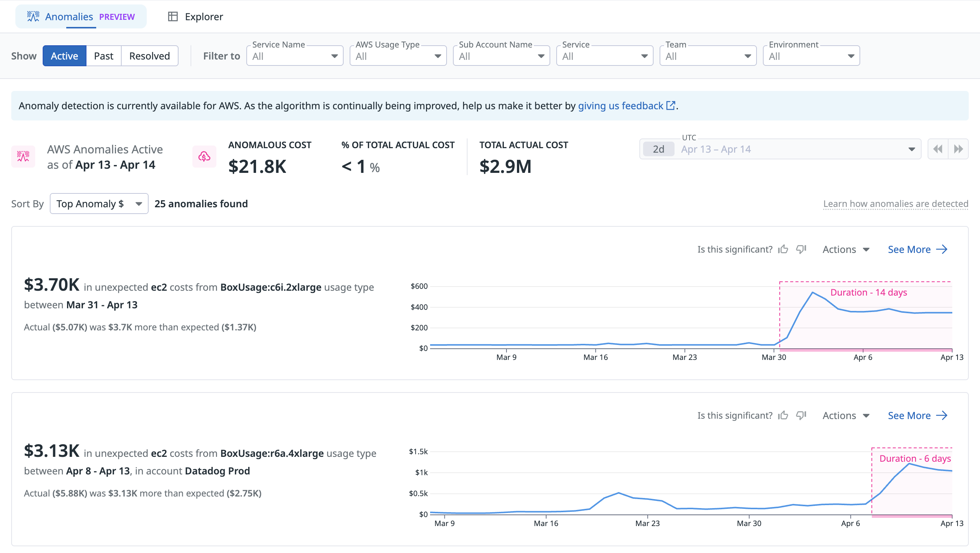Show Resolved anomalies
Screen dimensions: 980x553
(149, 56)
